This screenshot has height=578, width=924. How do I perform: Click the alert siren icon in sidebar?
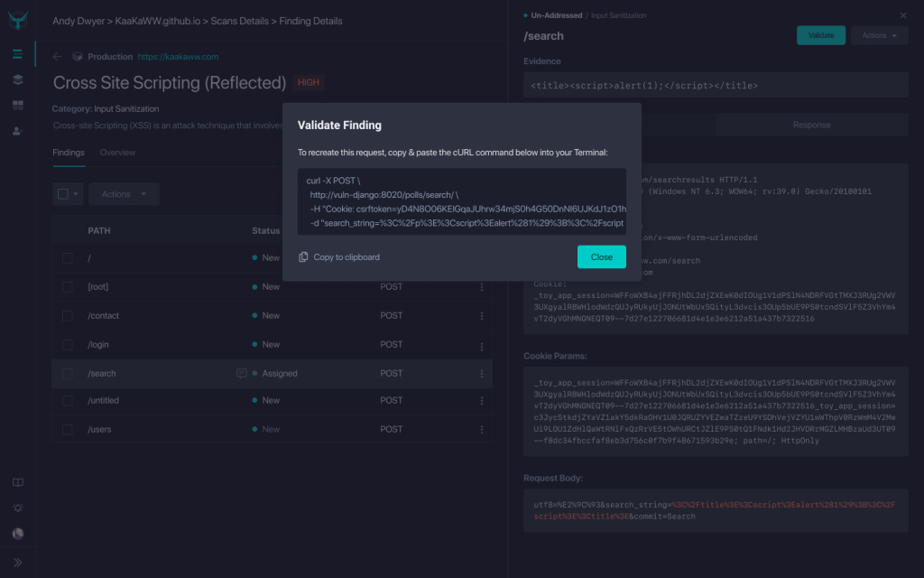[x=17, y=508]
